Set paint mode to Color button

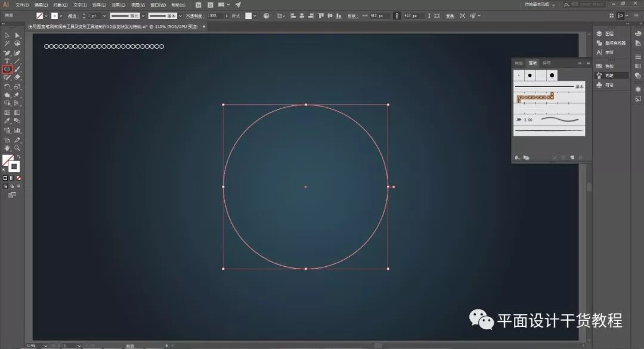[x=5, y=178]
